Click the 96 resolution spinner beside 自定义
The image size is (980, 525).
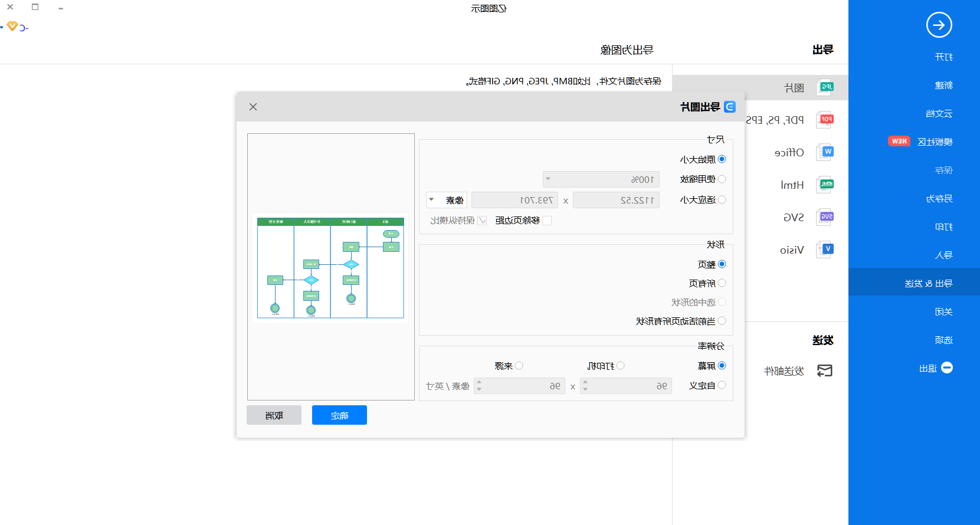626,386
